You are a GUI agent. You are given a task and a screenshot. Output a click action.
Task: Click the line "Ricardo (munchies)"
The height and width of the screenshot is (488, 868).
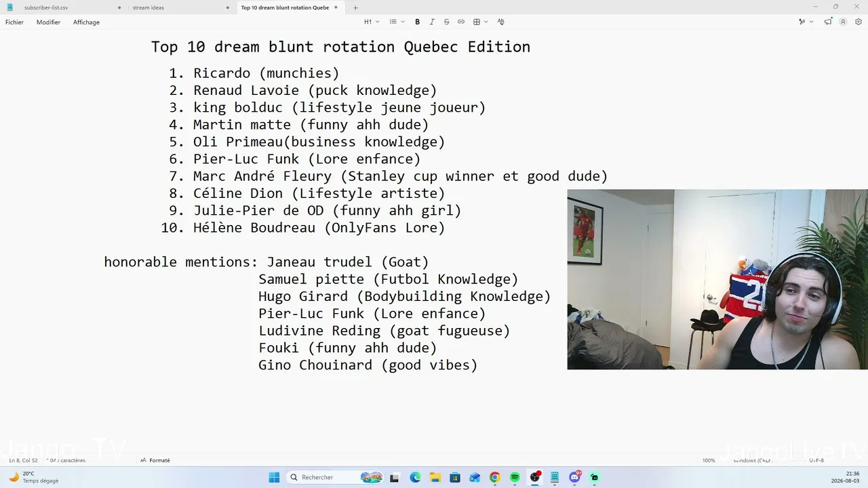click(266, 73)
